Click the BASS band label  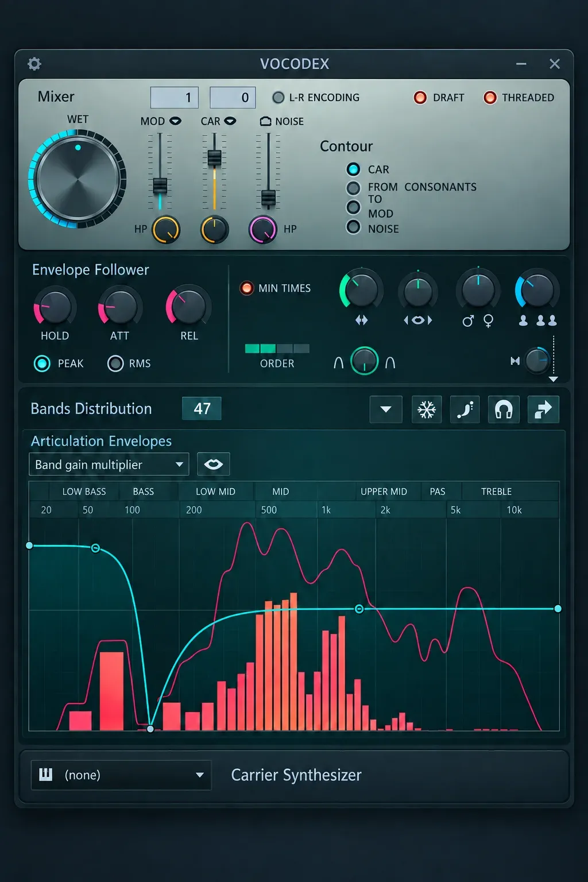[x=144, y=492]
